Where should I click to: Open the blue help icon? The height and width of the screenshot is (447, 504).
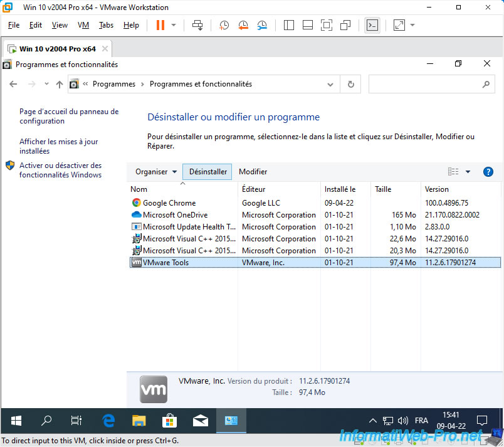click(x=488, y=172)
